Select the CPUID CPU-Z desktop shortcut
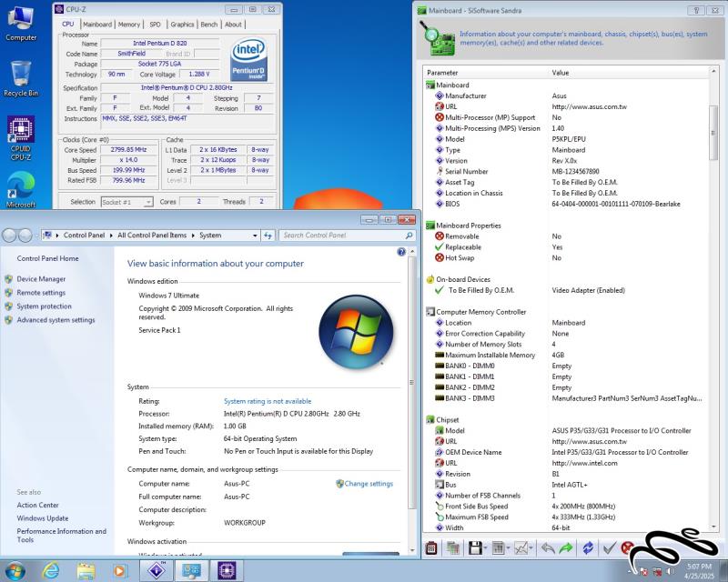Image resolution: width=728 pixels, height=582 pixels. coord(21,138)
